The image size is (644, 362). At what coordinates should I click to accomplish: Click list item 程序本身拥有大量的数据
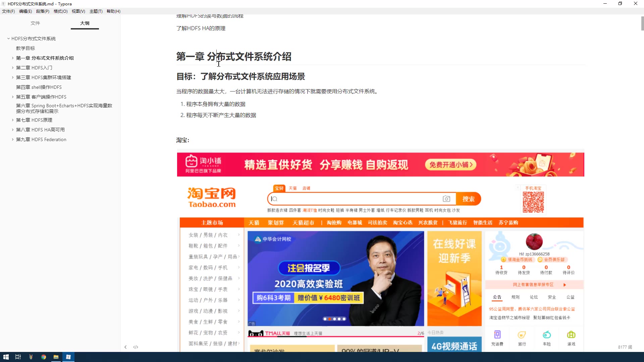[216, 104]
